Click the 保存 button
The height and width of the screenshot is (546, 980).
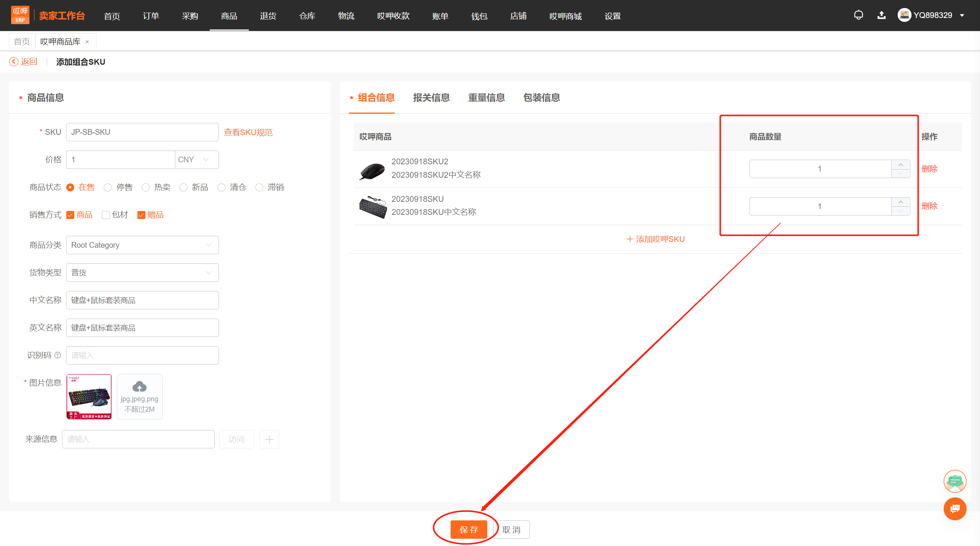tap(469, 530)
